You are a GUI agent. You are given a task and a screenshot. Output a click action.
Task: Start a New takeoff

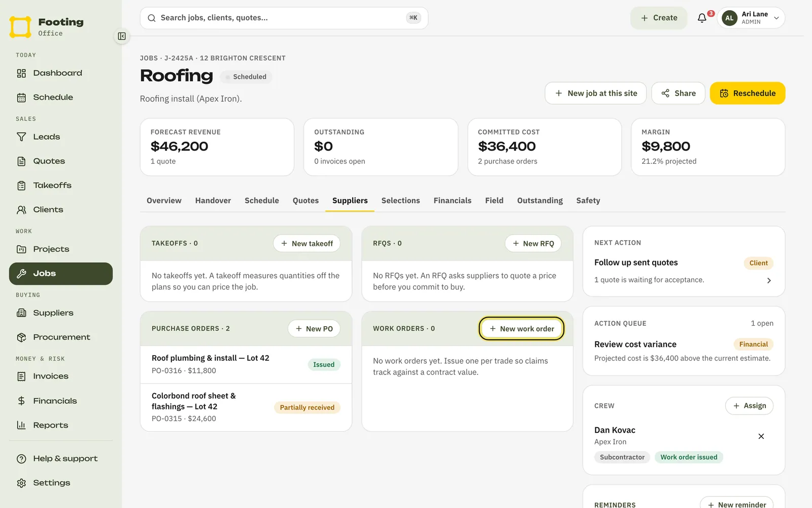(x=307, y=243)
